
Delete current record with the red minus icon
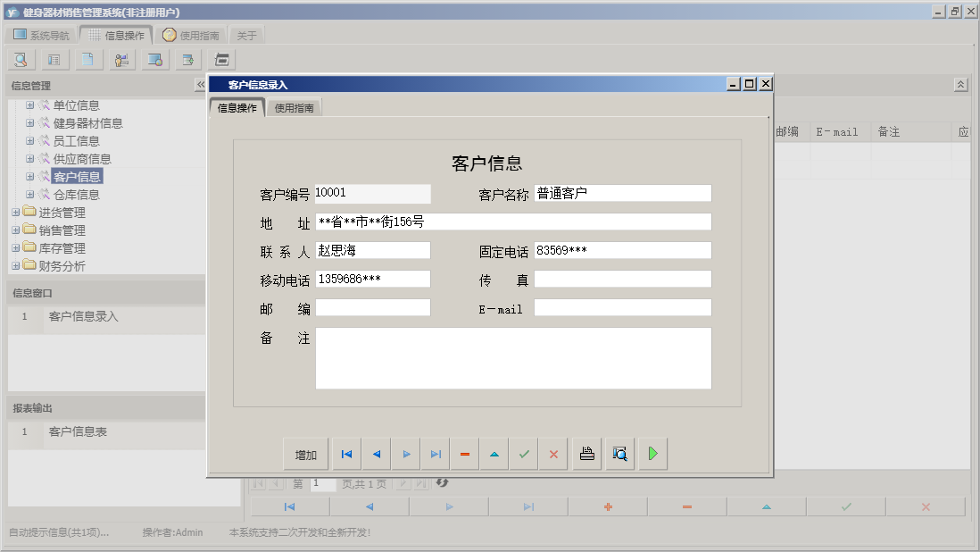tap(464, 454)
